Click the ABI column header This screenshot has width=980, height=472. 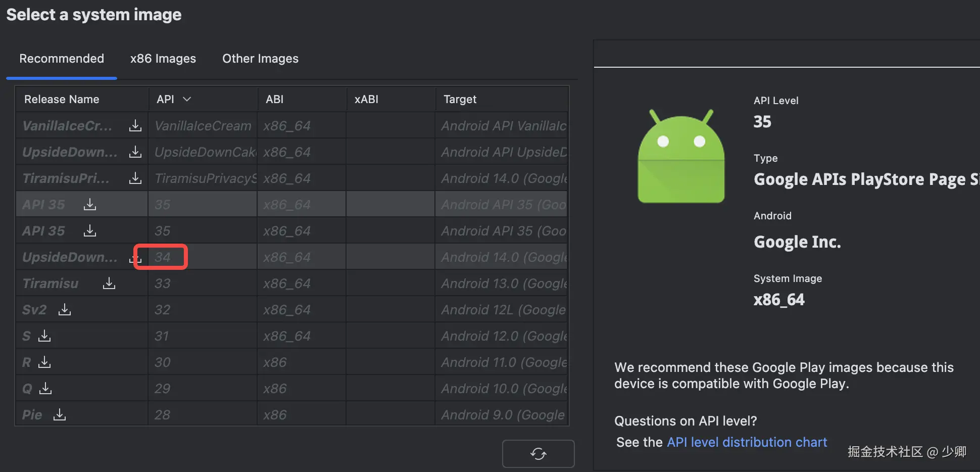[x=274, y=99]
